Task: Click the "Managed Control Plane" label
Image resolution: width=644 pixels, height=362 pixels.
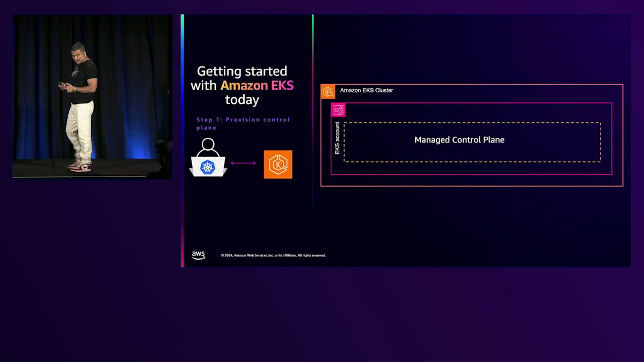Action: 459,140
